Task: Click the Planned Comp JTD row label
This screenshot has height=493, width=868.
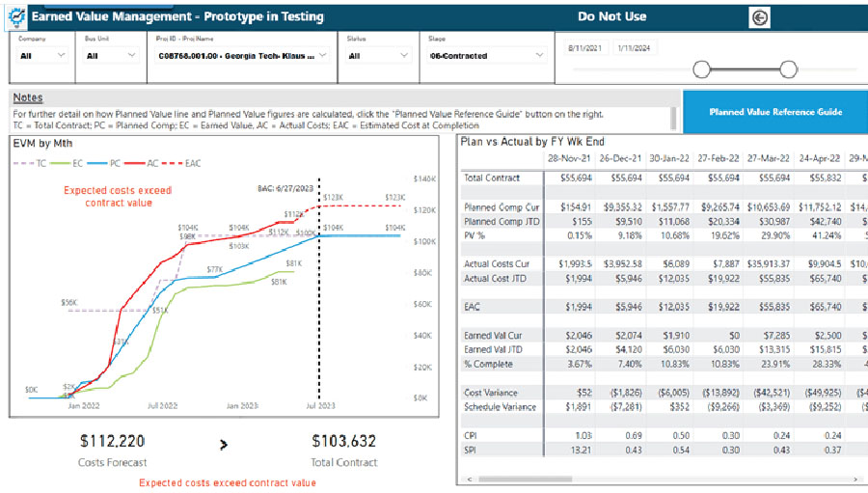Action: 502,222
